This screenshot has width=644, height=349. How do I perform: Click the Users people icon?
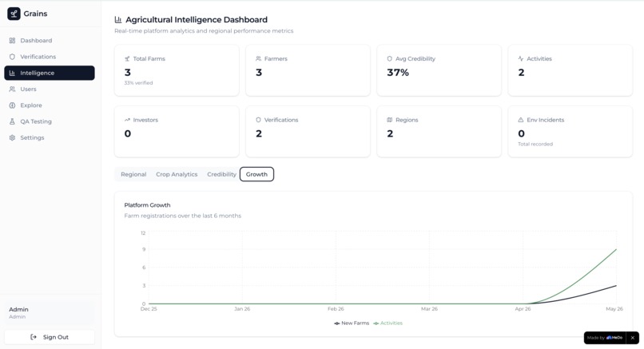[x=12, y=89]
